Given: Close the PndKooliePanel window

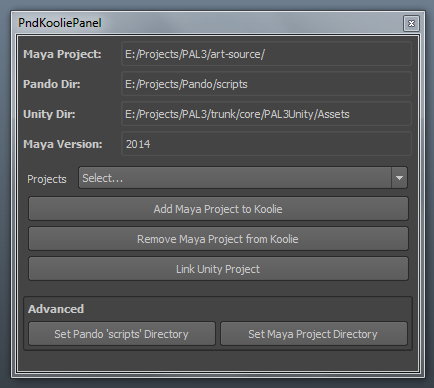Looking at the screenshot, I should [x=411, y=23].
